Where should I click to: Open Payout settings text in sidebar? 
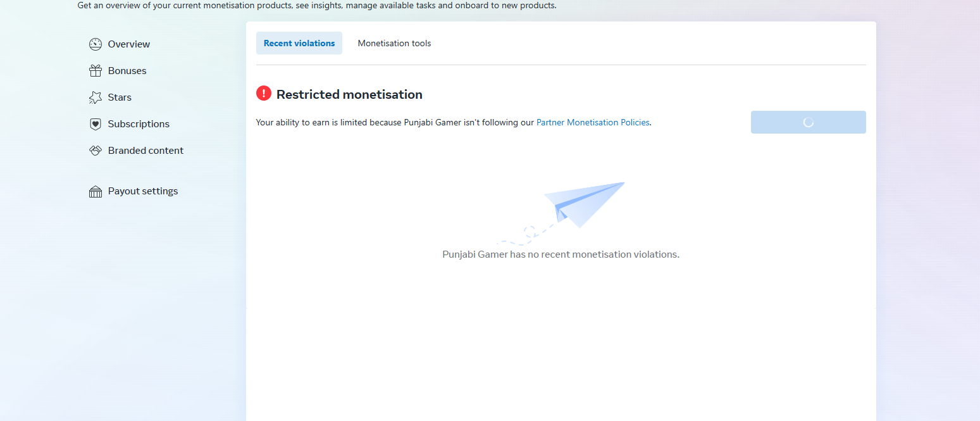pos(143,191)
